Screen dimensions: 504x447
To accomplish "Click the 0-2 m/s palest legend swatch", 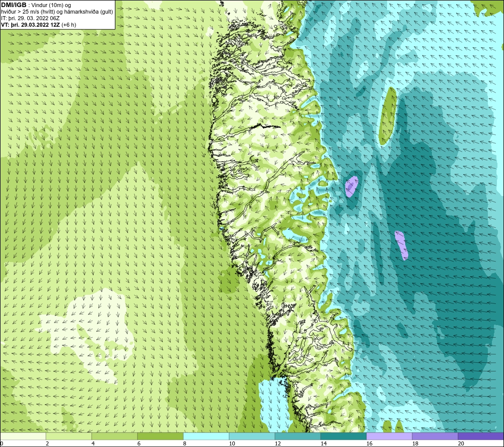I will pyautogui.click(x=23, y=436).
